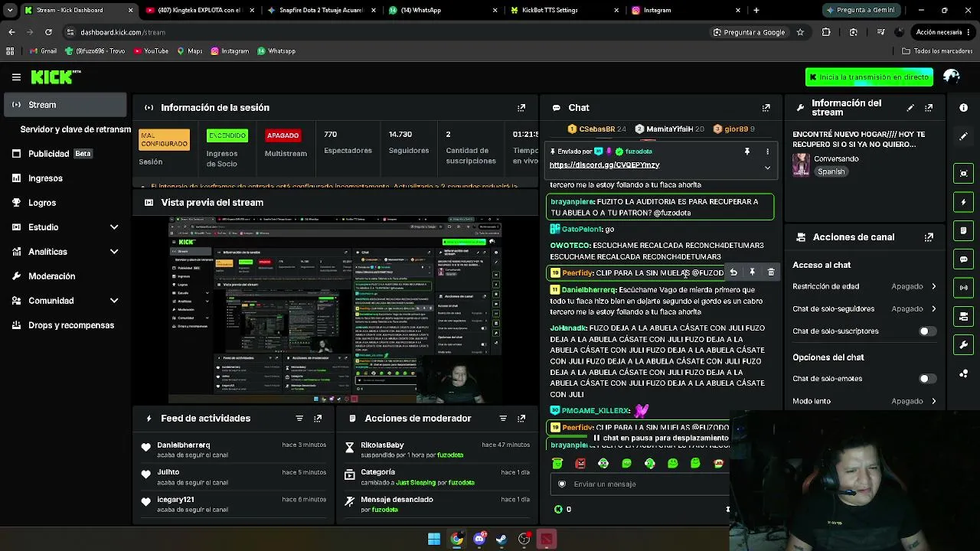This screenshot has width=980, height=551.
Task: Click the stream preview thumbnail
Action: pyautogui.click(x=335, y=309)
